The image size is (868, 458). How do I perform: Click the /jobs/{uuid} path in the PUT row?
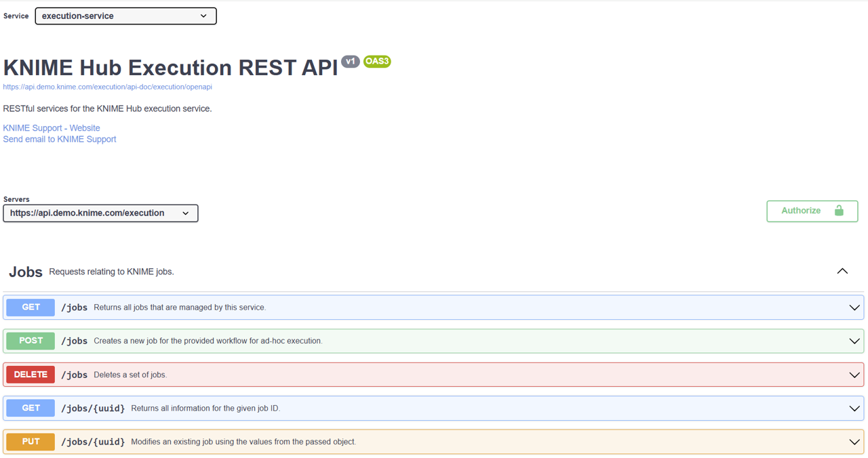point(93,442)
